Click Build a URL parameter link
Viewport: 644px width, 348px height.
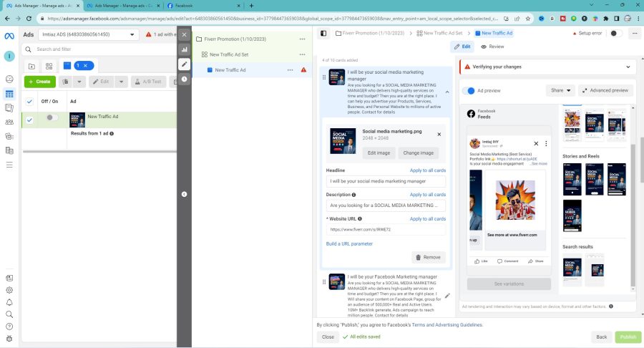click(349, 244)
